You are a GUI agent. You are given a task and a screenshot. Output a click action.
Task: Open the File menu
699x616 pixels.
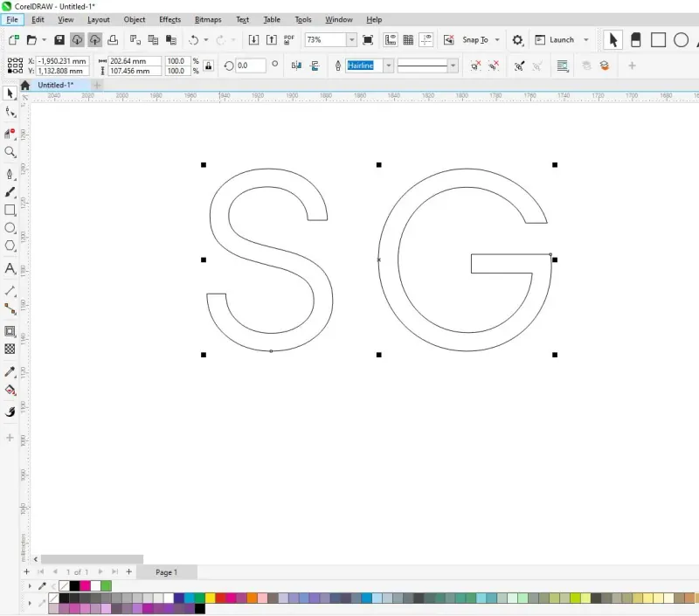coord(12,19)
